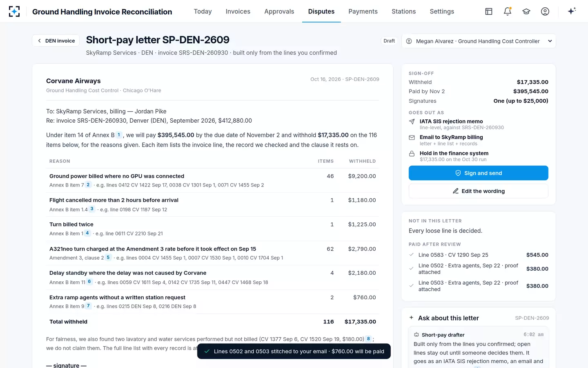Go to the Approvals tab
Viewport: 588px width, 368px height.
coord(279,11)
